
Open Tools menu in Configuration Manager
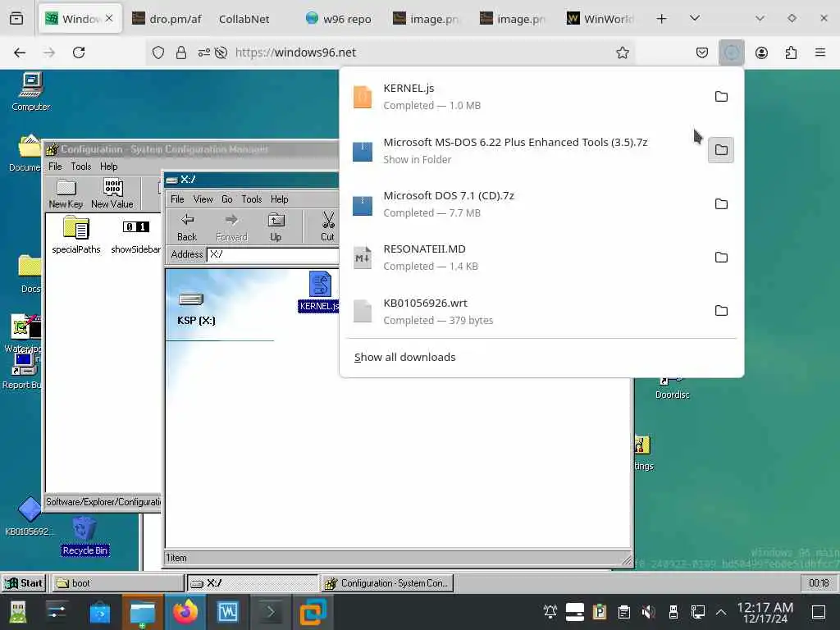pyautogui.click(x=81, y=167)
